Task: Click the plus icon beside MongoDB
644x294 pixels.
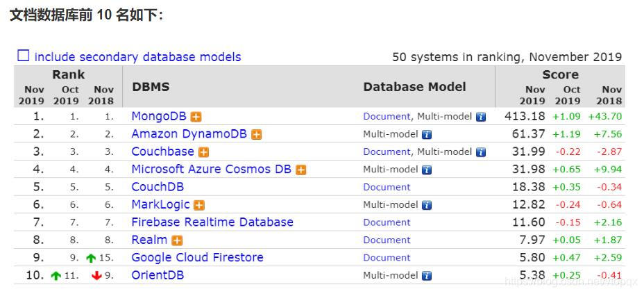Action: pyautogui.click(x=196, y=117)
